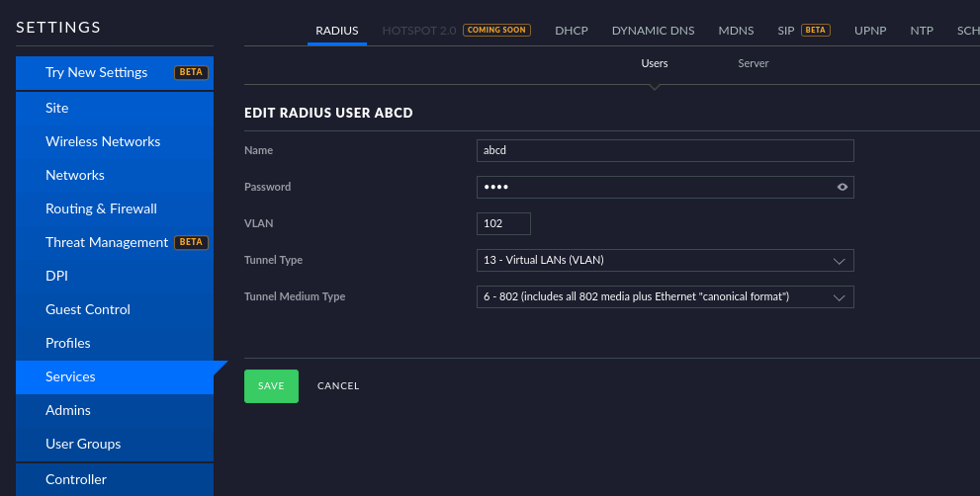Open the Tunnel Type dropdown
980x496 pixels.
tap(665, 261)
